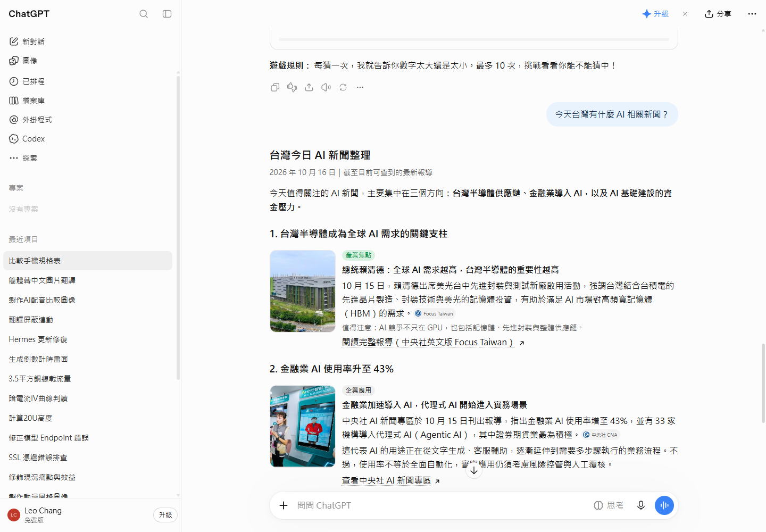Click the 外掛程式 plugins icon
Image resolution: width=766 pixels, height=532 pixels.
click(x=14, y=120)
